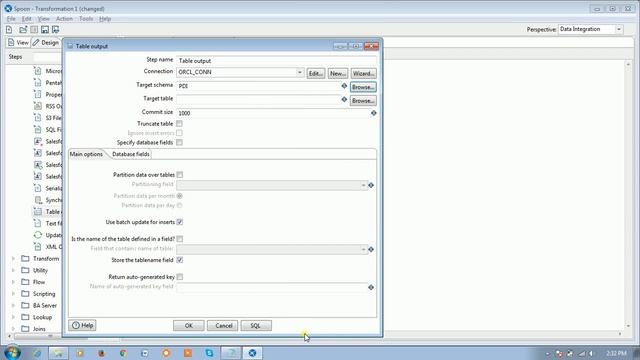Select the SQL File Output step icon
This screenshot has height=360, width=640.
tap(38, 129)
